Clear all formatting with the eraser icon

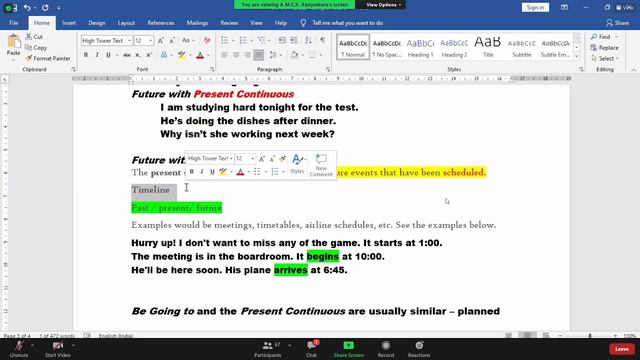click(207, 40)
